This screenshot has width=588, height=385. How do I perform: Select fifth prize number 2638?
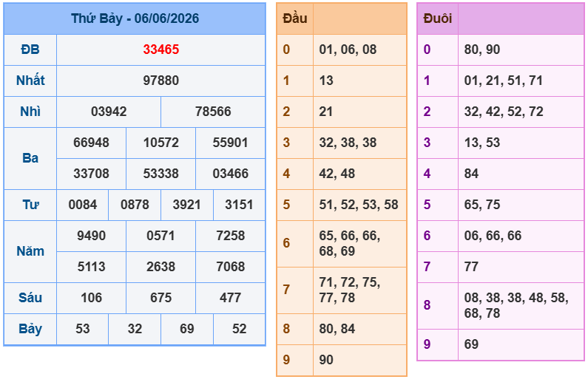[161, 267]
